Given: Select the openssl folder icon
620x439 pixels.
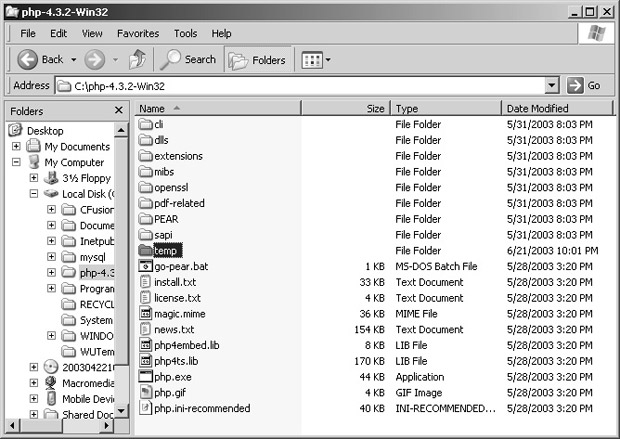Looking at the screenshot, I should point(146,187).
